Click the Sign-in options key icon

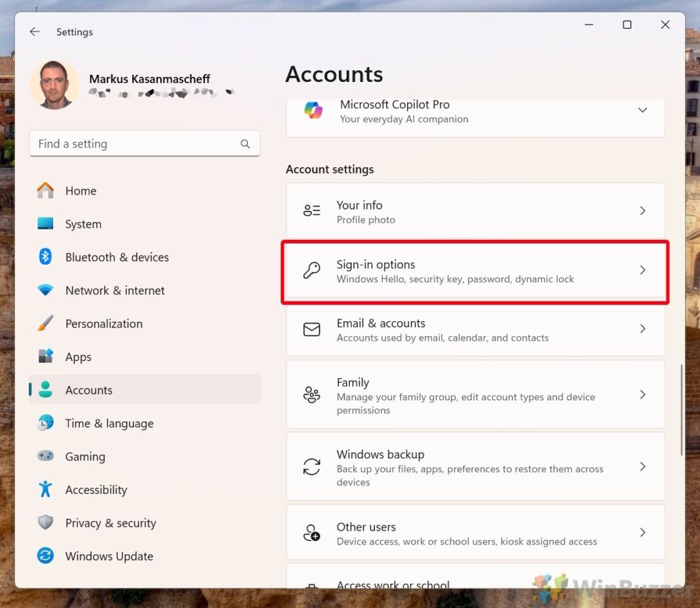pos(311,270)
